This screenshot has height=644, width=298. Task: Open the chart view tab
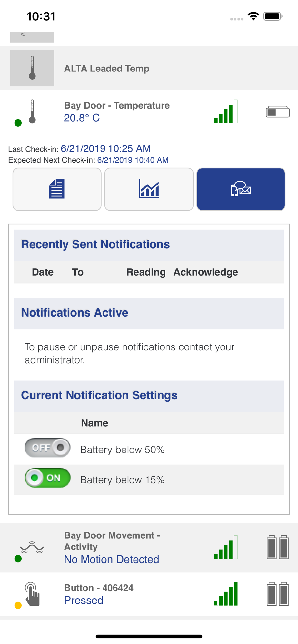[149, 189]
